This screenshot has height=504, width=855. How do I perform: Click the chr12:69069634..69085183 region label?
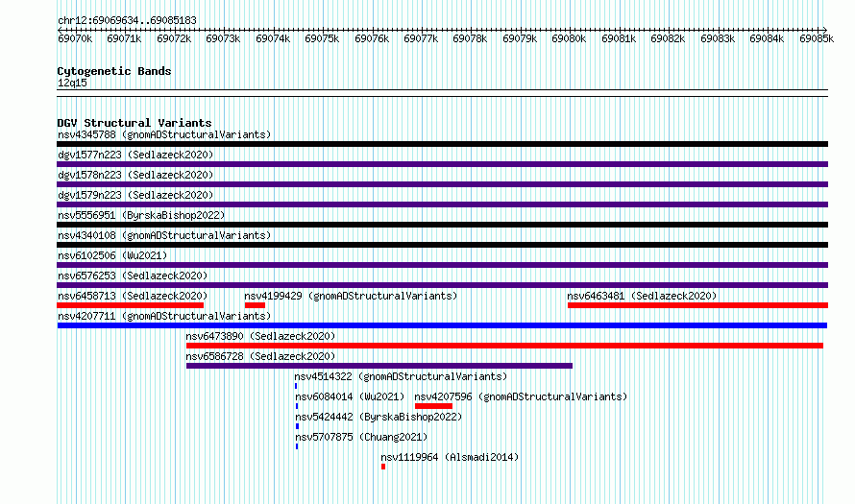[127, 21]
